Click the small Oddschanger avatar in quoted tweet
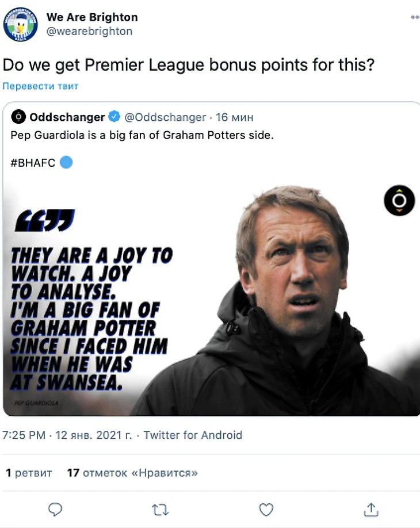Image resolution: width=420 pixels, height=528 pixels. (x=18, y=117)
